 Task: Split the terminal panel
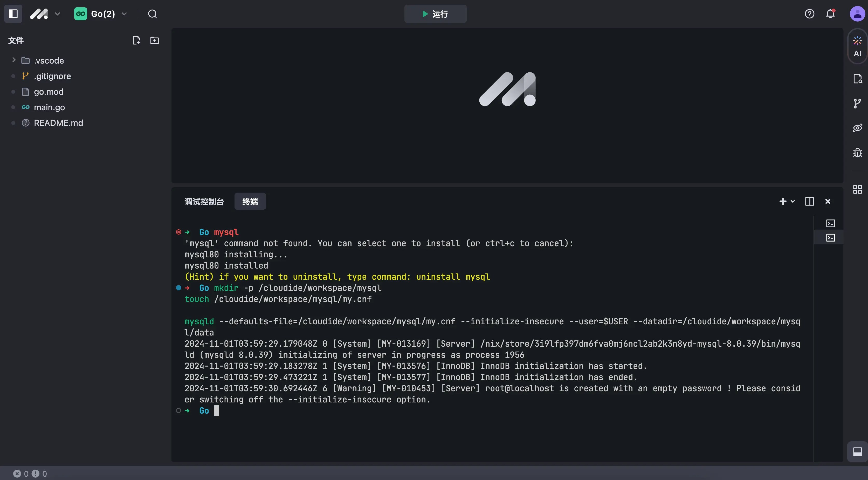pos(809,201)
